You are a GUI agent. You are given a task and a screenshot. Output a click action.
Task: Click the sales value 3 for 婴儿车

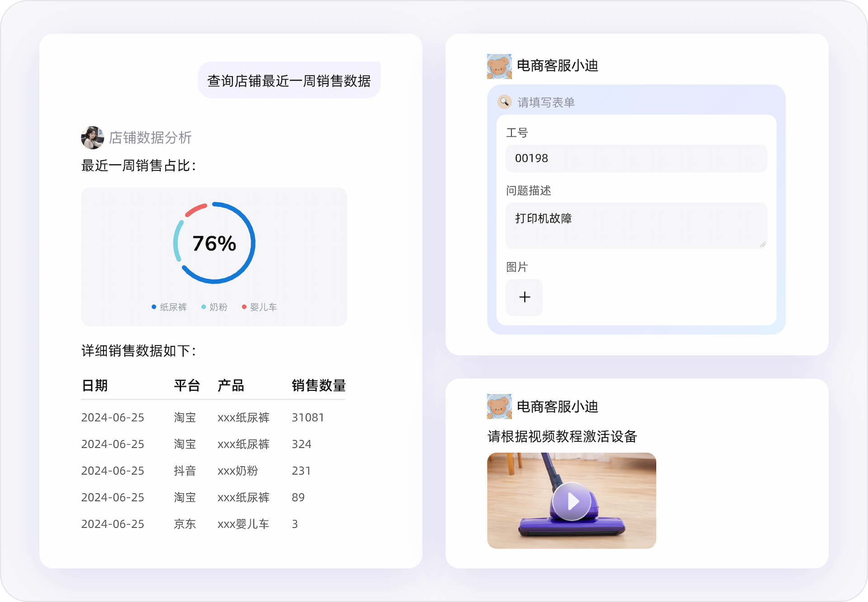[x=295, y=524]
